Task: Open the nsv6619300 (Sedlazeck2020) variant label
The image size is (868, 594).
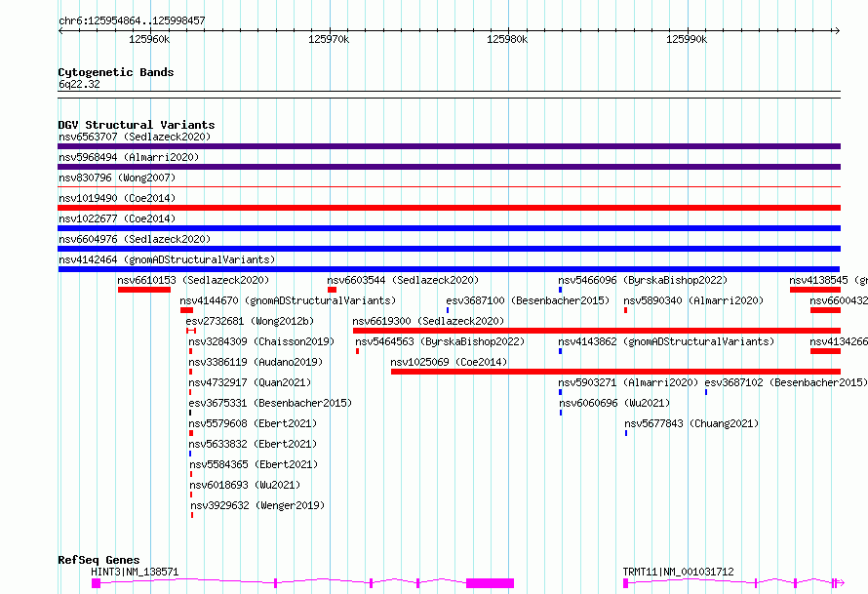Action: 428,321
